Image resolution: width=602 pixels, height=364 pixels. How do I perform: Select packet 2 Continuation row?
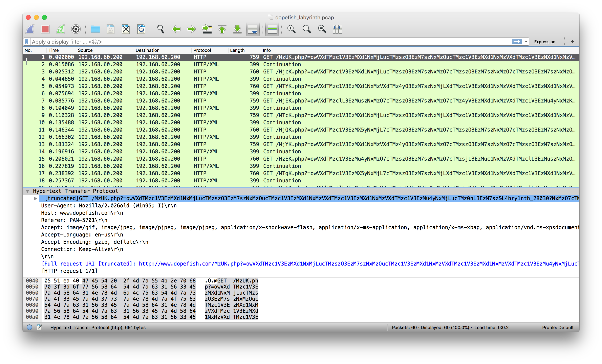point(301,64)
